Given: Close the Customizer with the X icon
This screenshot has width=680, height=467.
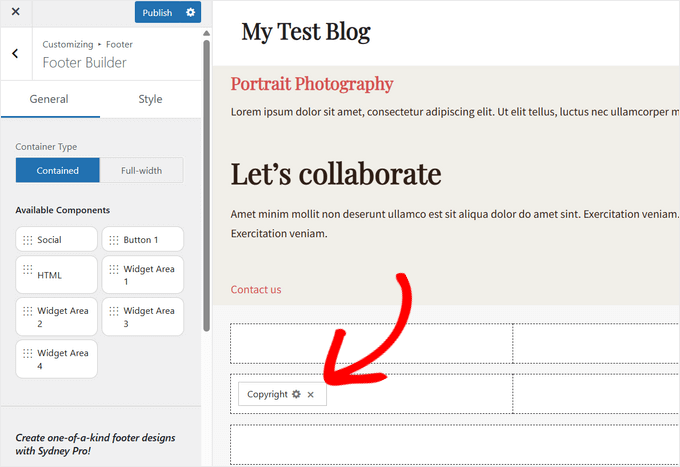Looking at the screenshot, I should click(15, 12).
